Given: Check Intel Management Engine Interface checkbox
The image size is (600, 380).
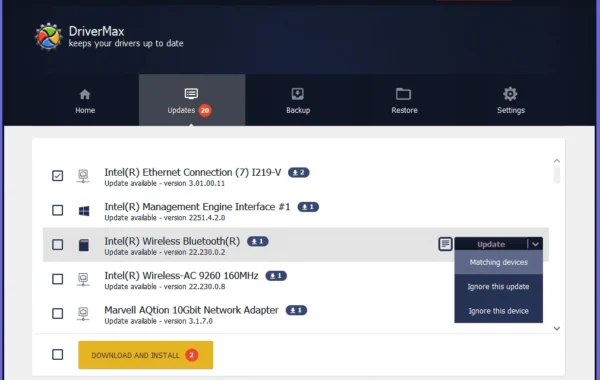Looking at the screenshot, I should click(x=57, y=210).
